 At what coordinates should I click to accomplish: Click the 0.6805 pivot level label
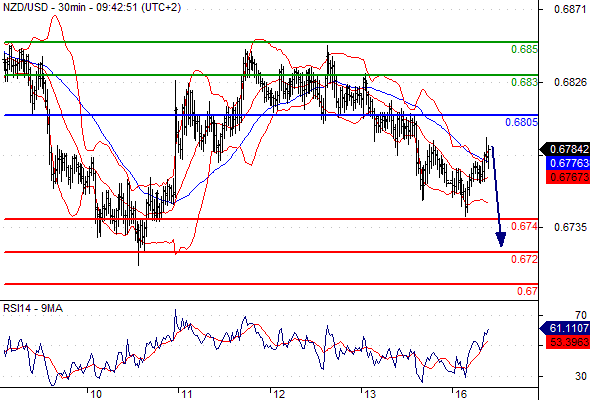521,122
